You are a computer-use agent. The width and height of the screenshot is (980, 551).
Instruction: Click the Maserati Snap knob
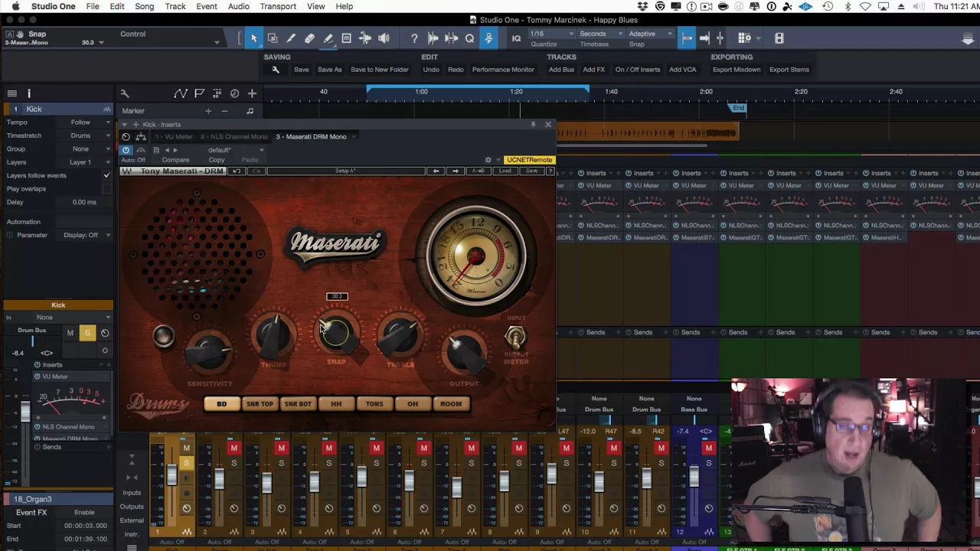pos(336,334)
